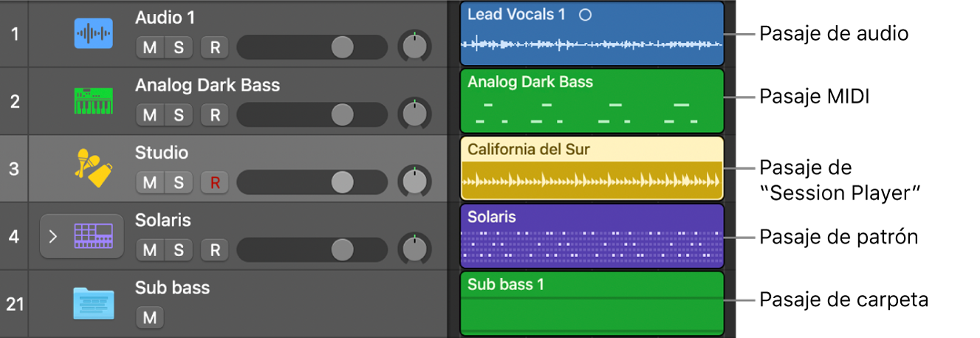Select track number 3 header
This screenshot has height=338, width=980.
pos(14,168)
